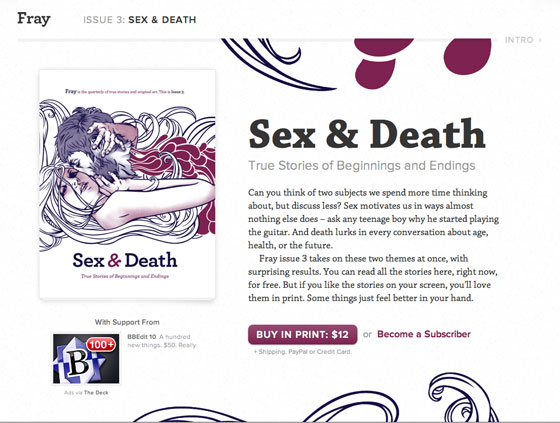Click the BBEdit 10 ad description text
The image size is (560, 423).
[162, 341]
